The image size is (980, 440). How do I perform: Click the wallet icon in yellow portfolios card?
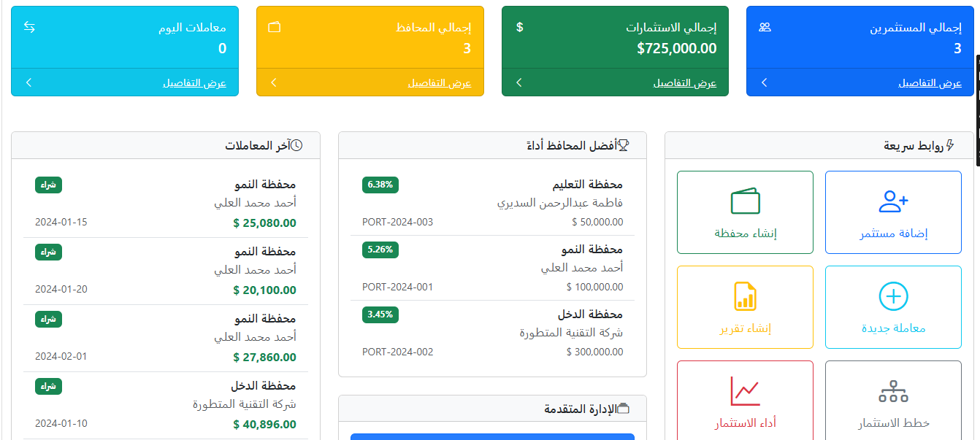(x=275, y=28)
